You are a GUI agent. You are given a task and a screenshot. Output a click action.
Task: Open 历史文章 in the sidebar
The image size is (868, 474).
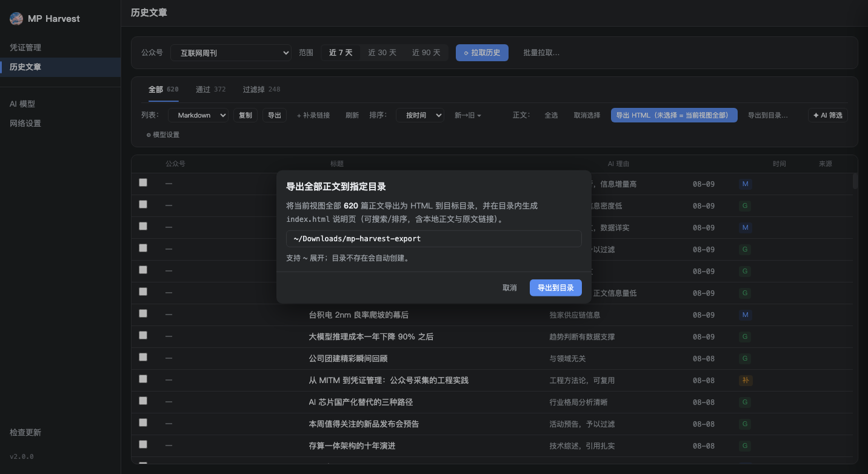61,67
